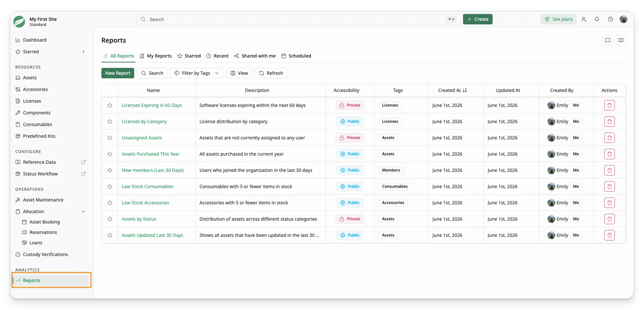The height and width of the screenshot is (309, 644).
Task: Open the Assets by Status report link
Action: tap(139, 219)
